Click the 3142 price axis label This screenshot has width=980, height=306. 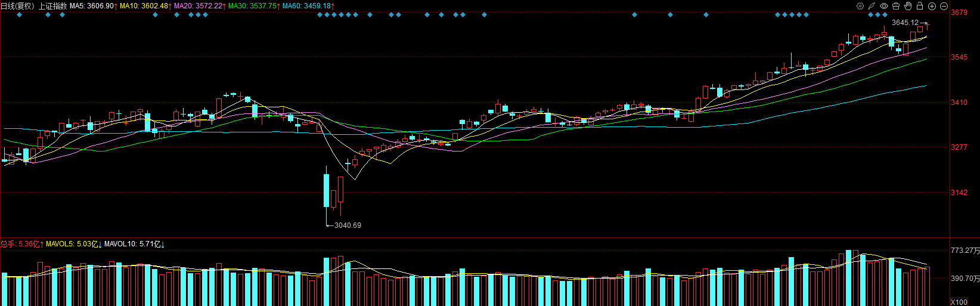pos(959,193)
